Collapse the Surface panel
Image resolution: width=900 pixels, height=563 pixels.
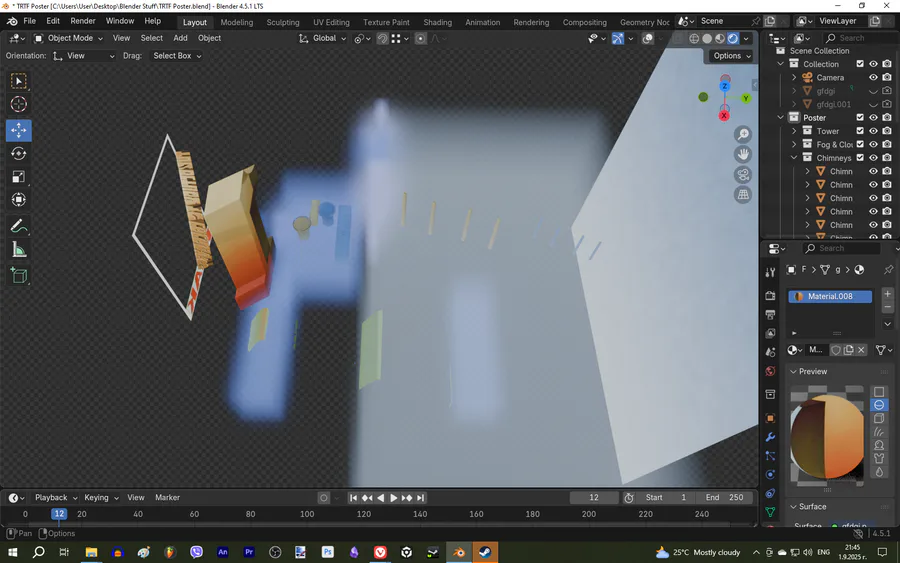pos(793,507)
